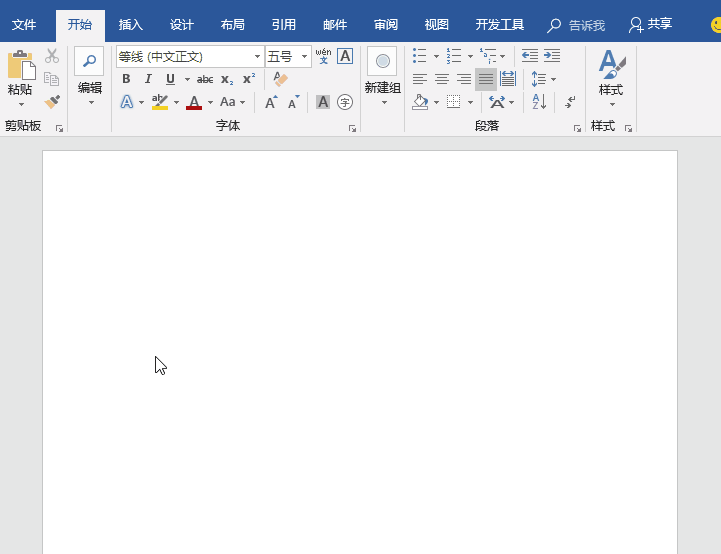Apply text effects outline A
721x554 pixels.
pos(127,102)
